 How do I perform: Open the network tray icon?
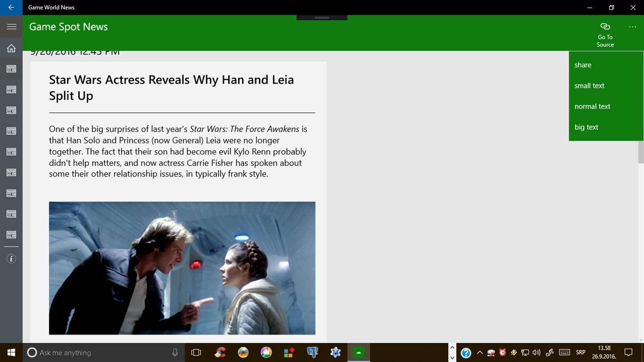click(x=525, y=353)
